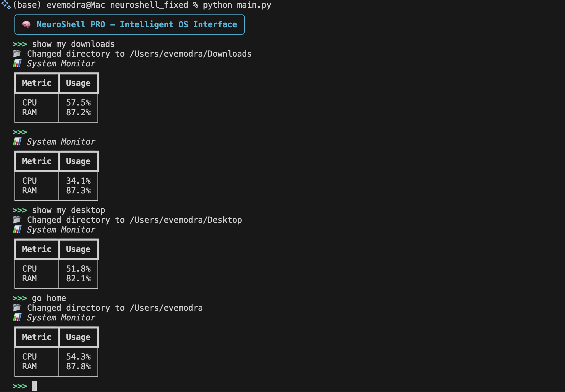Click the first System Monitor bar chart icon
The width and height of the screenshot is (565, 392).
(x=17, y=64)
